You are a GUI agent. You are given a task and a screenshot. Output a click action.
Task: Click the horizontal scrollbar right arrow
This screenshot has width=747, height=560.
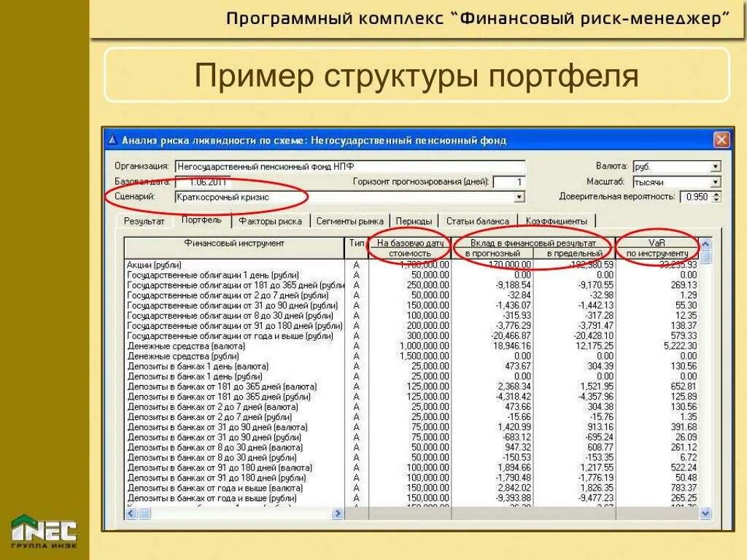coord(338,513)
